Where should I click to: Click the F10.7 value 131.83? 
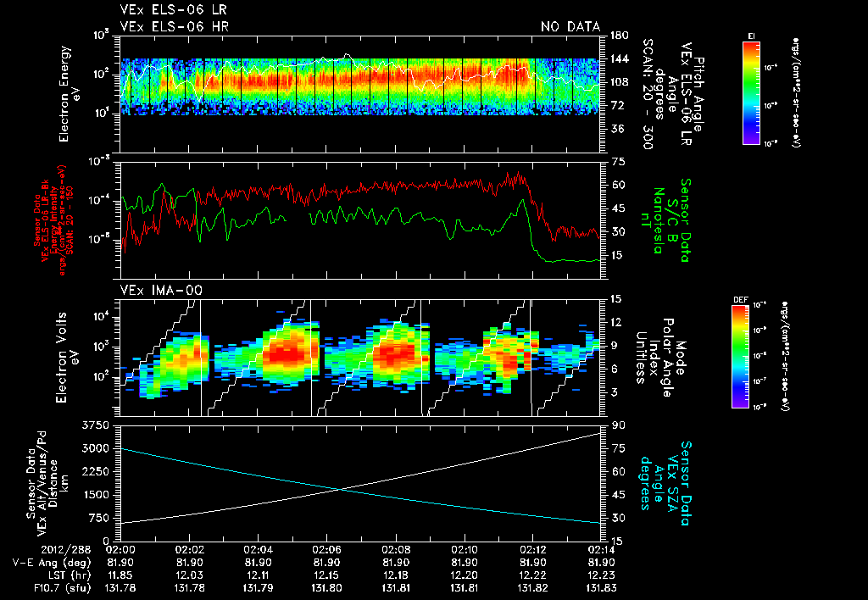[x=601, y=588]
